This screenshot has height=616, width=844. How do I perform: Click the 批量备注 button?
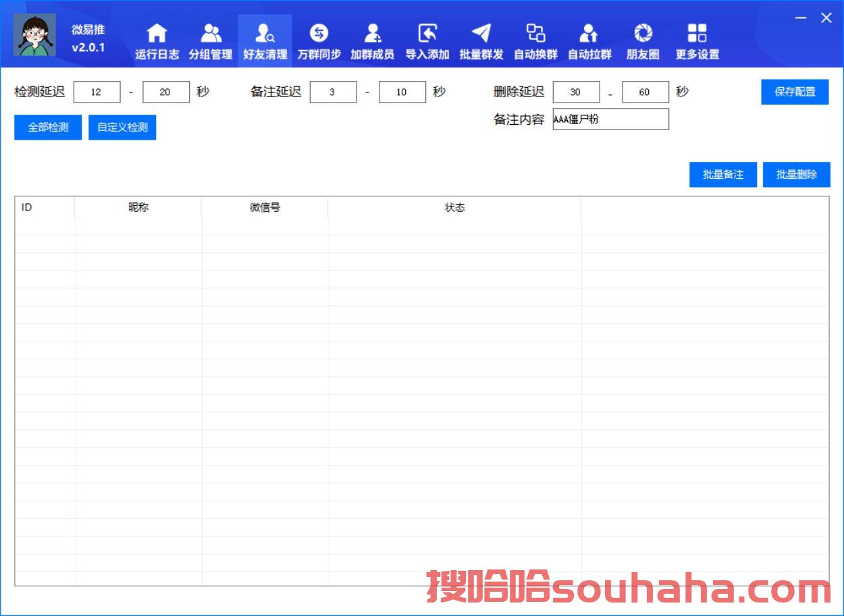[x=722, y=175]
